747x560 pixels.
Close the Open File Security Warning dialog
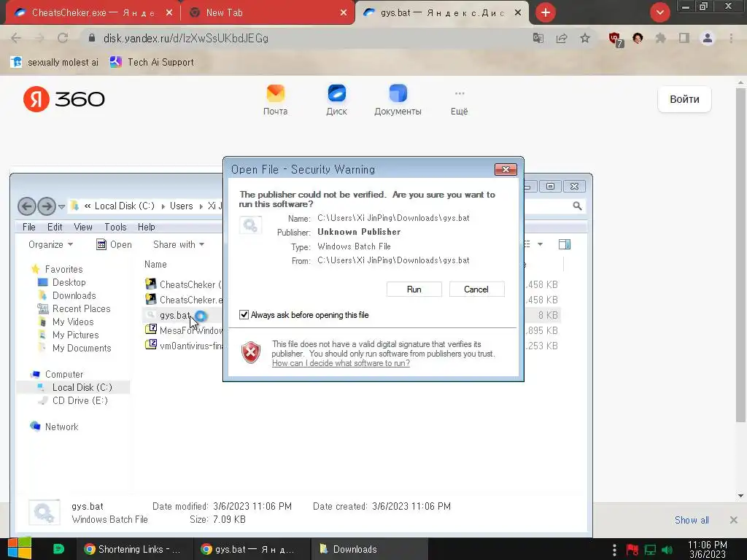point(506,169)
